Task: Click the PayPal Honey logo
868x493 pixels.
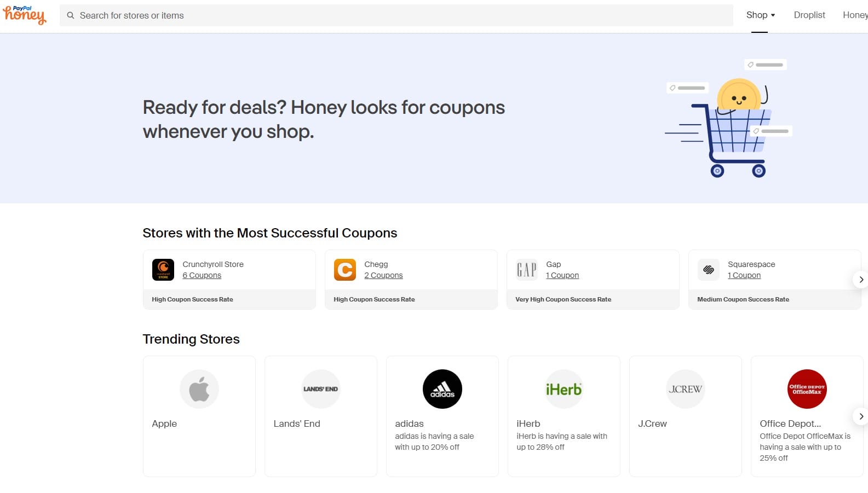Action: [x=25, y=15]
